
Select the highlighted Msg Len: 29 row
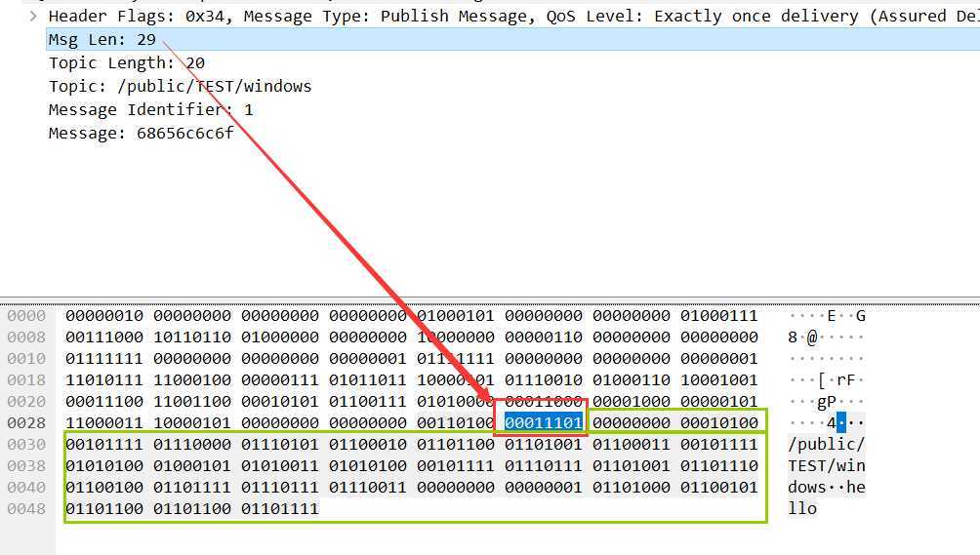513,39
